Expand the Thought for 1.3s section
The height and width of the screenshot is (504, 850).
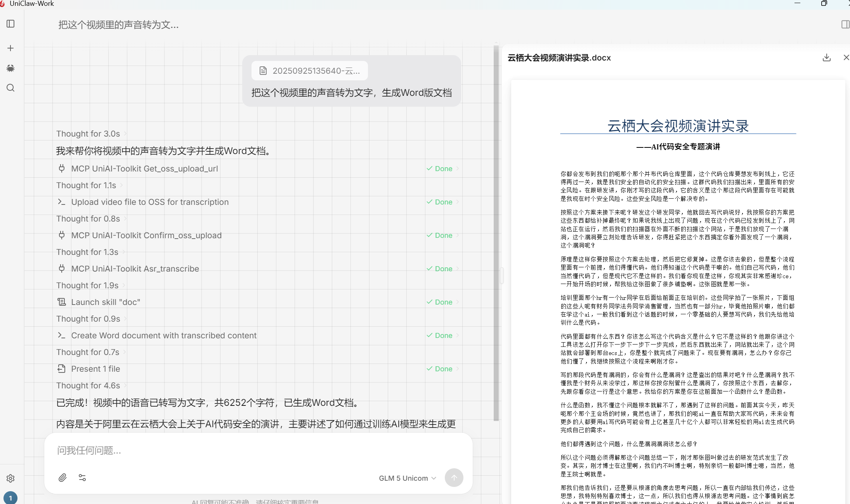(91, 252)
